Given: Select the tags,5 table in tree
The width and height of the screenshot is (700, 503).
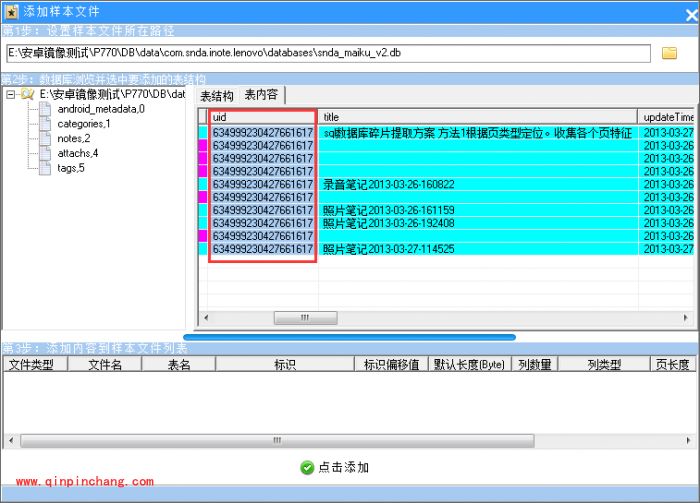Looking at the screenshot, I should click(x=71, y=168).
